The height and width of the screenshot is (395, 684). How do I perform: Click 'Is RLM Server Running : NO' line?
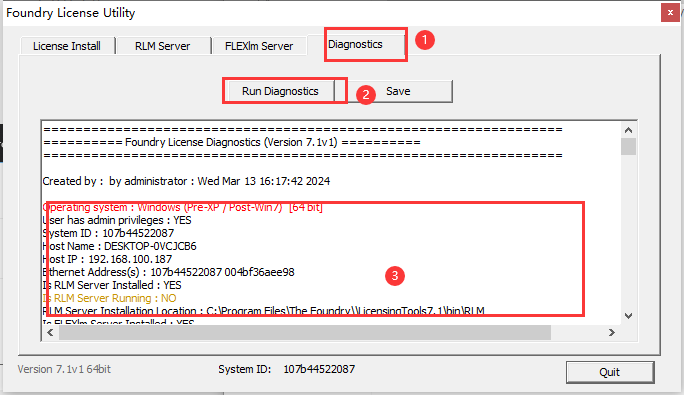pos(109,298)
